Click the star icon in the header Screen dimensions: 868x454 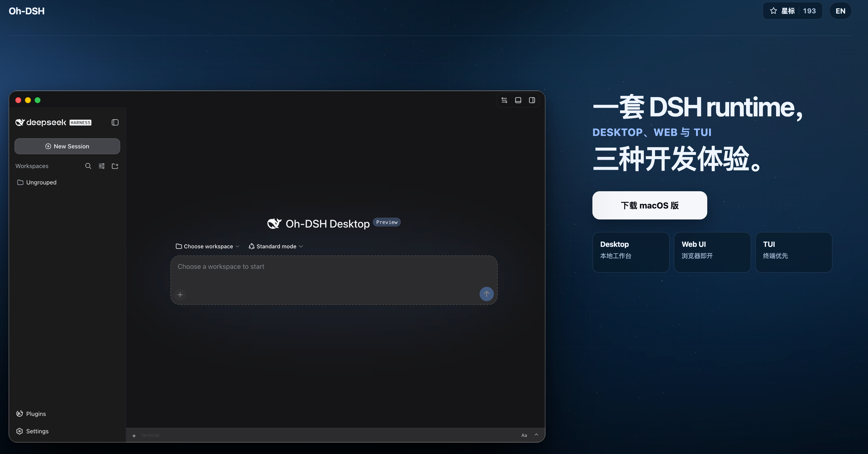pyautogui.click(x=773, y=11)
